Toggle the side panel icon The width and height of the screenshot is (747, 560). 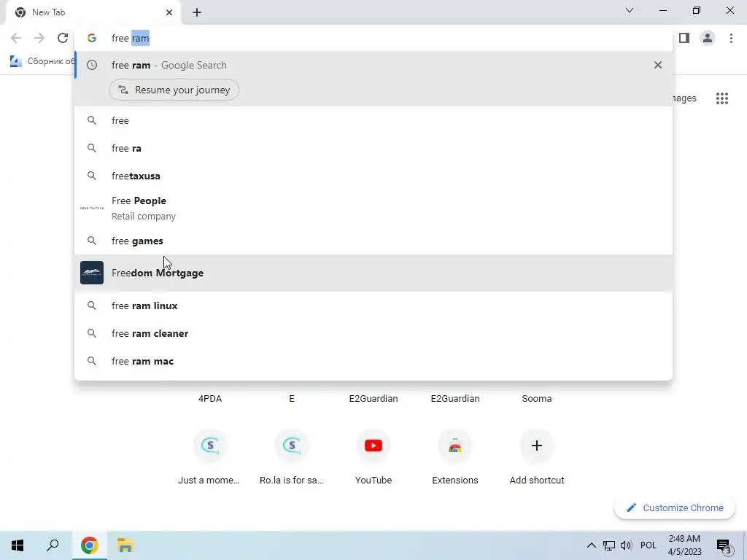point(684,38)
